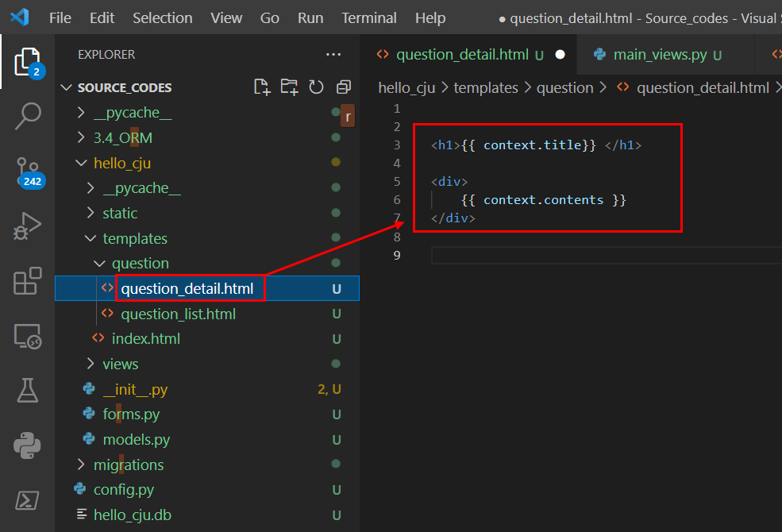Click New Folder icon in SOURCE_CODES header
Image resolution: width=782 pixels, height=532 pixels.
tap(289, 87)
